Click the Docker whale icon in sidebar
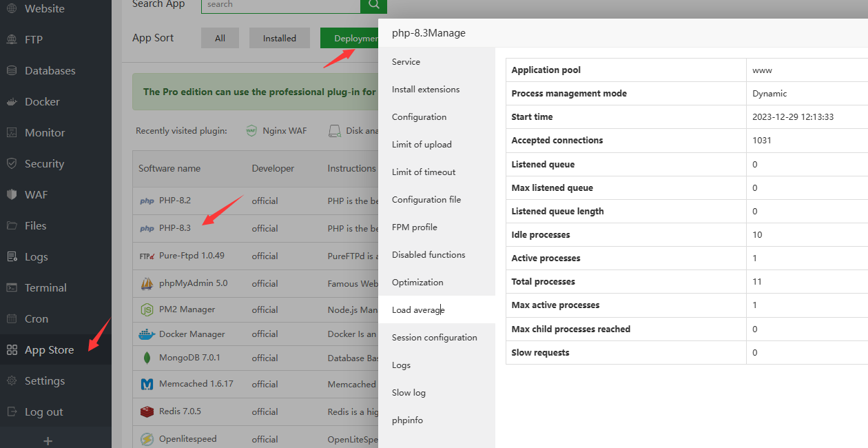 12,102
